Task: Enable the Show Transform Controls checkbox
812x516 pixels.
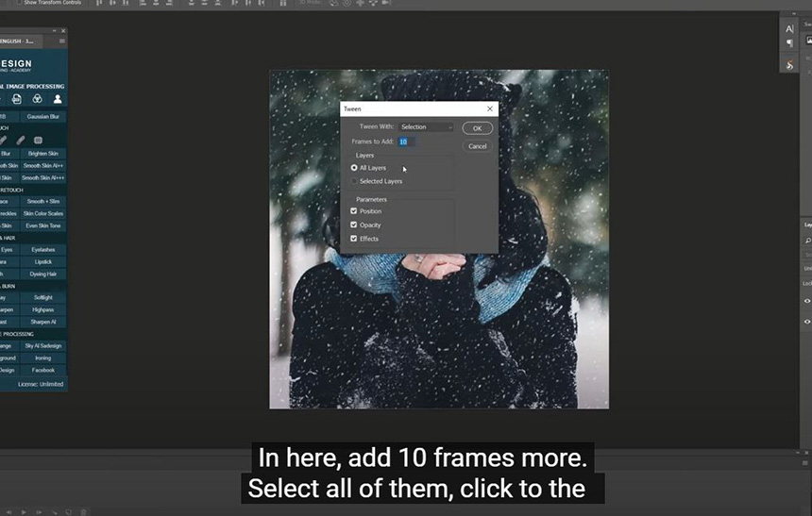Action: pyautogui.click(x=18, y=3)
